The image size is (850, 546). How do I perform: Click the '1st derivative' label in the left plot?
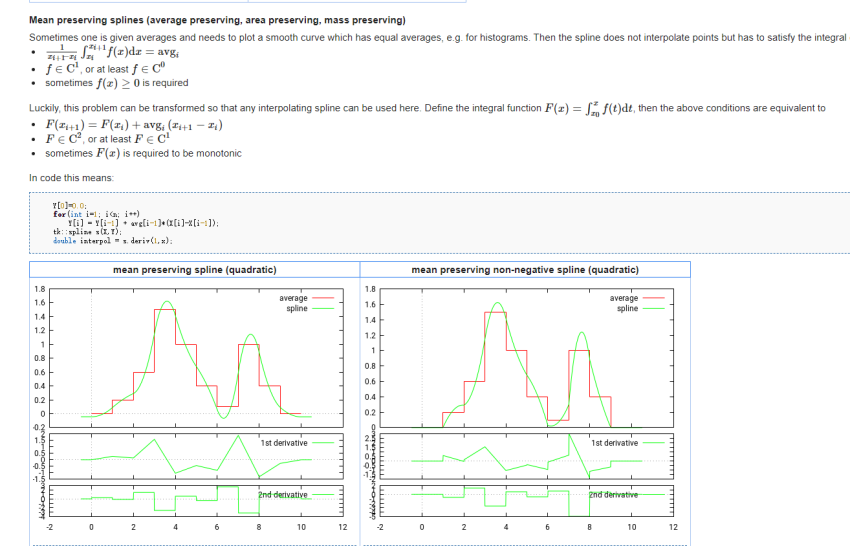pos(284,443)
